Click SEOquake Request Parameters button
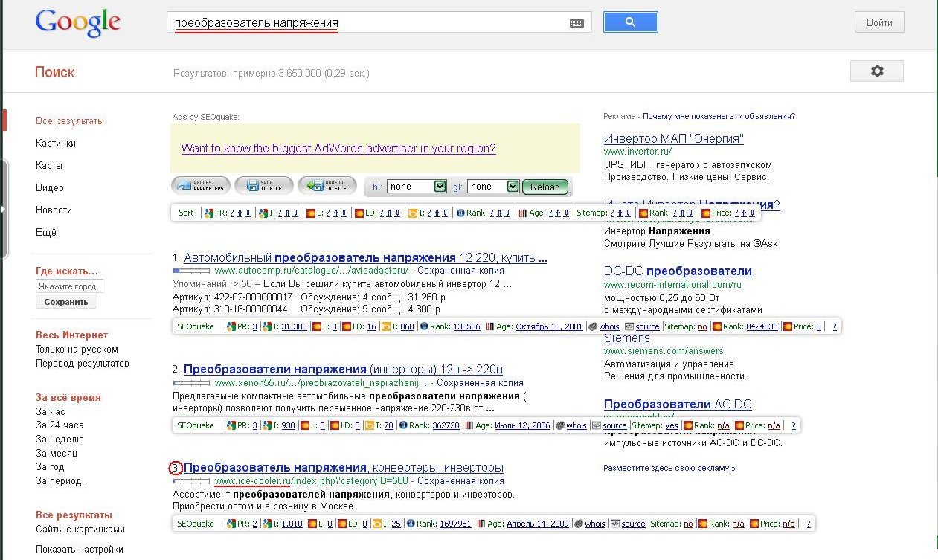The image size is (938, 560). pyautogui.click(x=201, y=186)
